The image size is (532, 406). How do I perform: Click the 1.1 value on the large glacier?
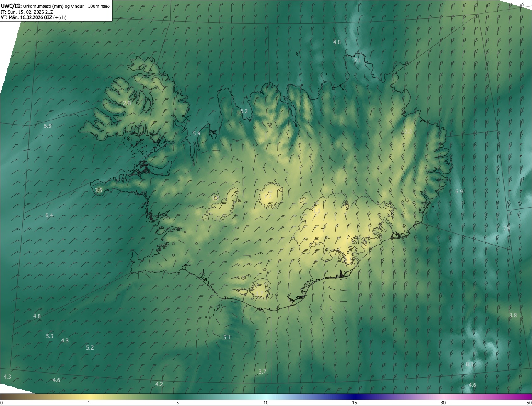[x=316, y=211]
